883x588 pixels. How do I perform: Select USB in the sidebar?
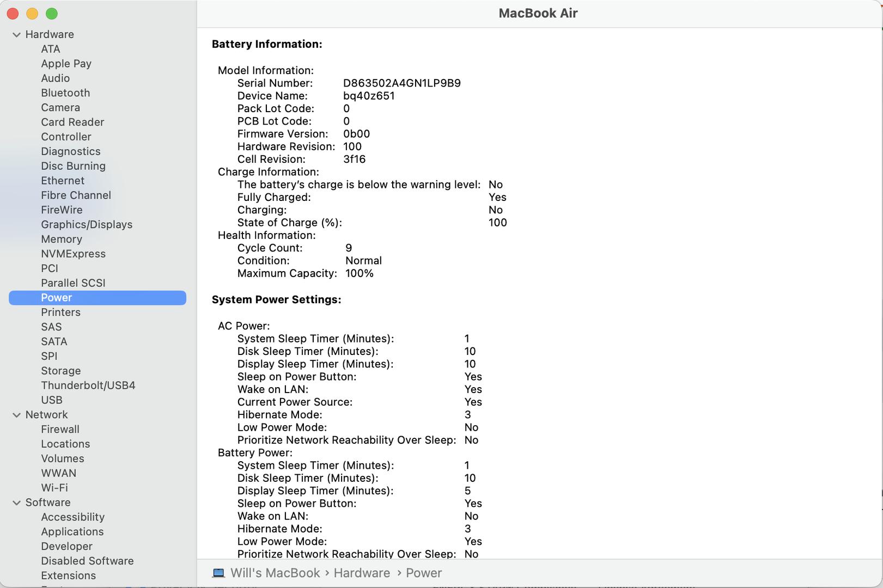click(52, 400)
